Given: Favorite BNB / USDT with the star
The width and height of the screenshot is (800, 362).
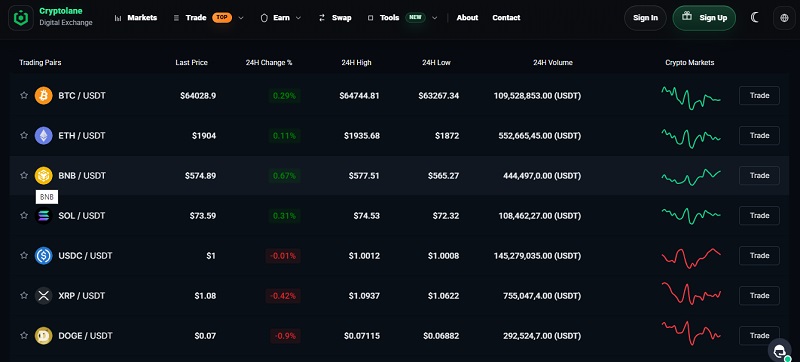Looking at the screenshot, I should (24, 175).
